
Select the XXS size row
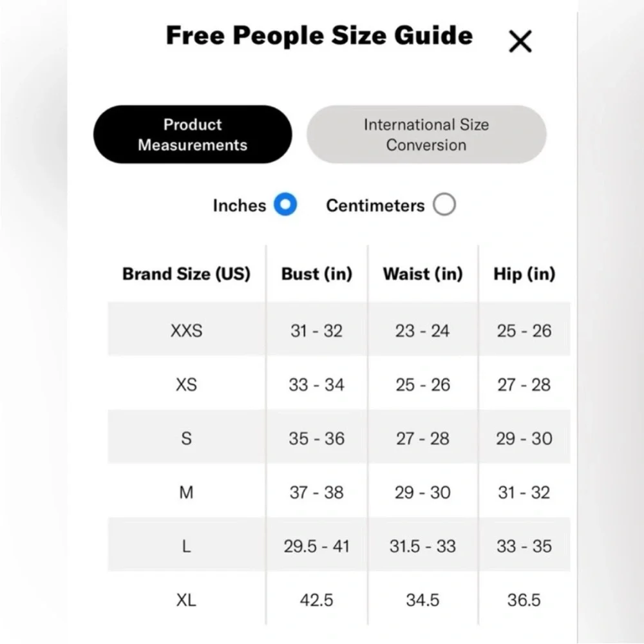click(339, 329)
